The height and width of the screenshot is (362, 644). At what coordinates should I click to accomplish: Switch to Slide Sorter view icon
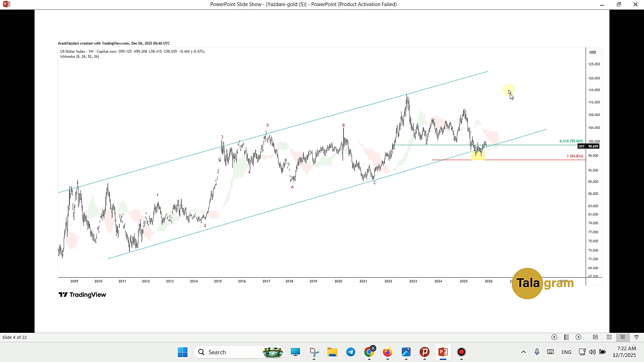click(x=609, y=337)
